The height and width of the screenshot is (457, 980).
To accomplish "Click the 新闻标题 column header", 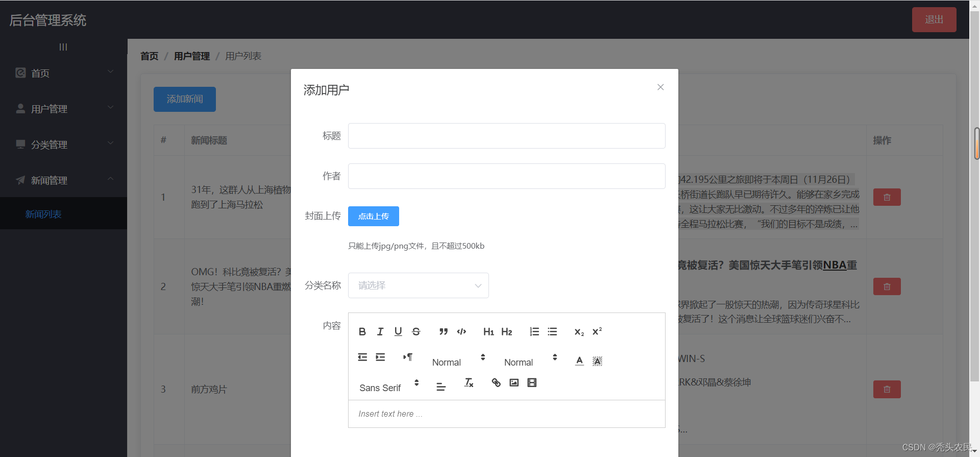I will 209,140.
